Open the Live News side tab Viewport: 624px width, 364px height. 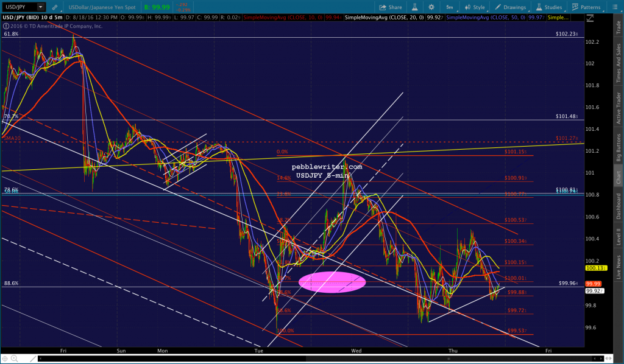coord(619,267)
